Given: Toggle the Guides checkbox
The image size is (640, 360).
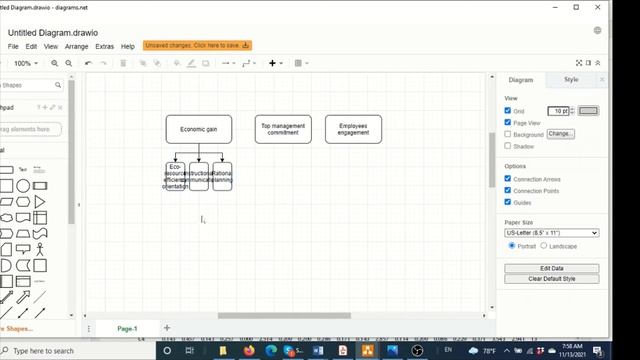Looking at the screenshot, I should [507, 202].
